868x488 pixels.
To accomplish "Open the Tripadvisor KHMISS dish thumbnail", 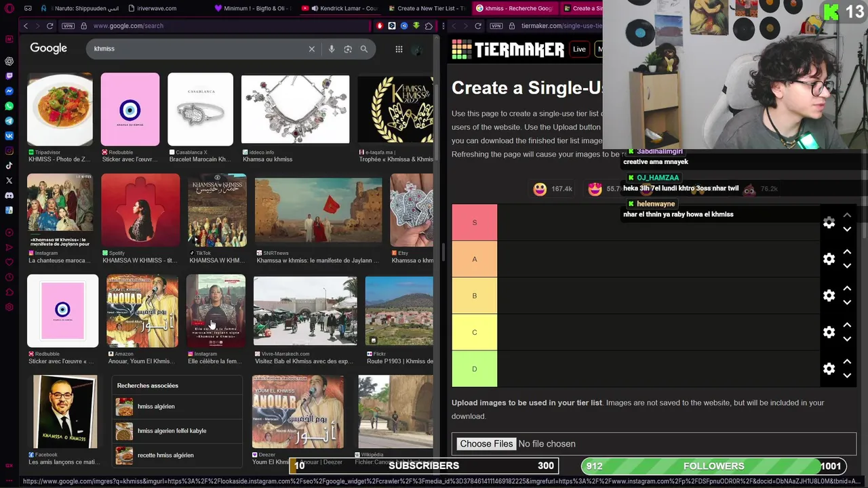I will click(60, 110).
